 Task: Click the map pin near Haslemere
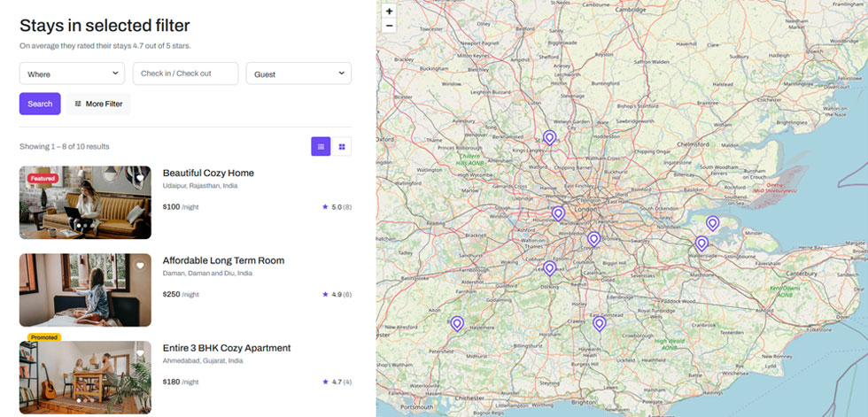[x=457, y=323]
